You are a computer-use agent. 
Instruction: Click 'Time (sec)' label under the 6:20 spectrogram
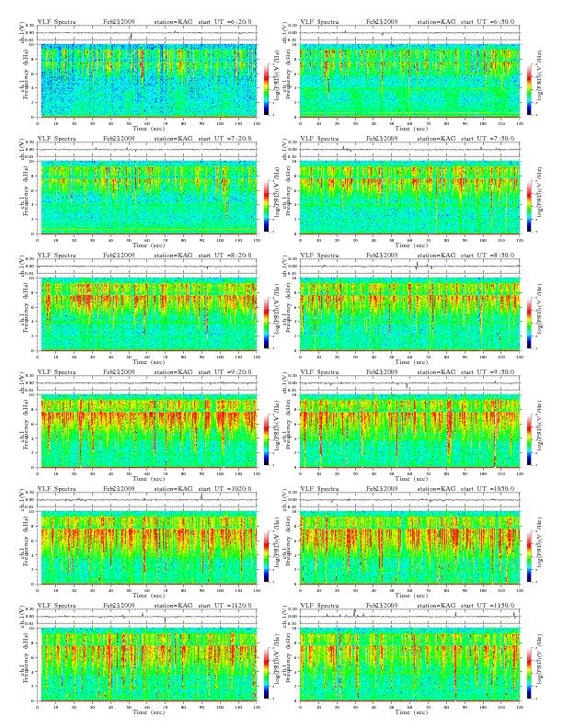click(148, 129)
